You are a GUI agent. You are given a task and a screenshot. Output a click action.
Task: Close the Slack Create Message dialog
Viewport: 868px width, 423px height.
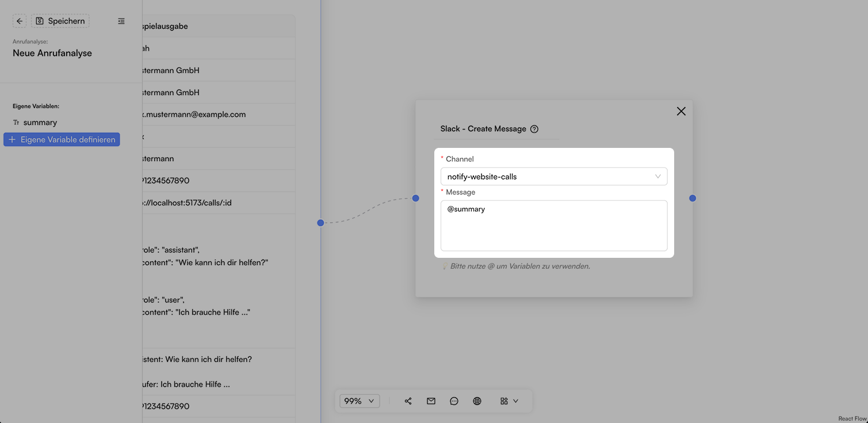click(681, 111)
